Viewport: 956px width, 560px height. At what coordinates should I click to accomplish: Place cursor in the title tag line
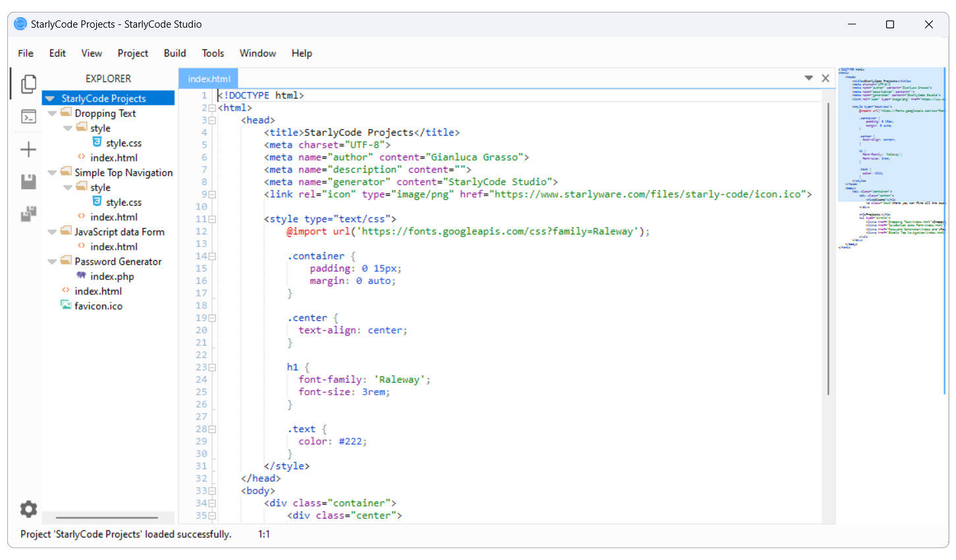pos(362,132)
